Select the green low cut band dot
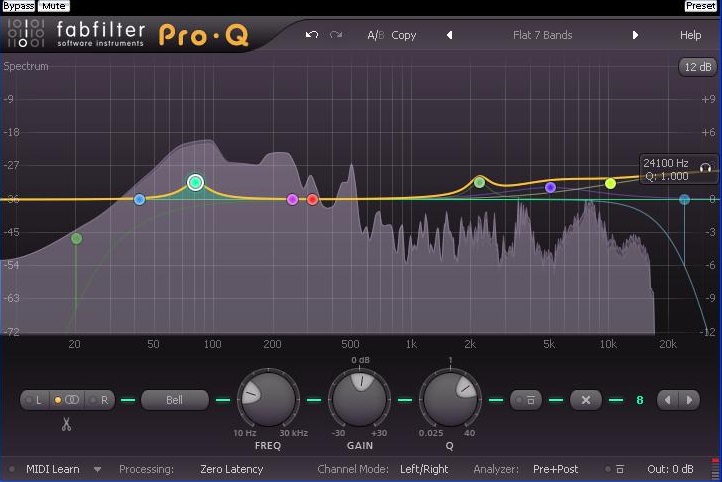Viewport: 722px width, 482px height. click(x=76, y=238)
